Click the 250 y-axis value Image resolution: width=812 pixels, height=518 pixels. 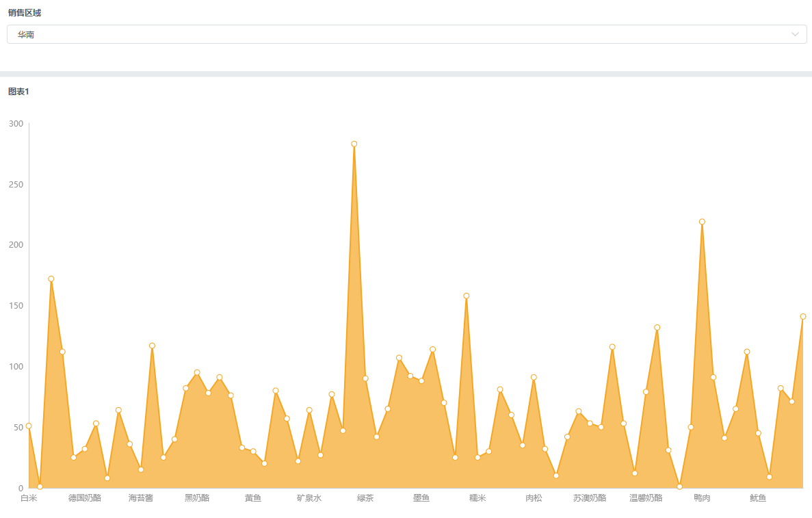coord(16,184)
